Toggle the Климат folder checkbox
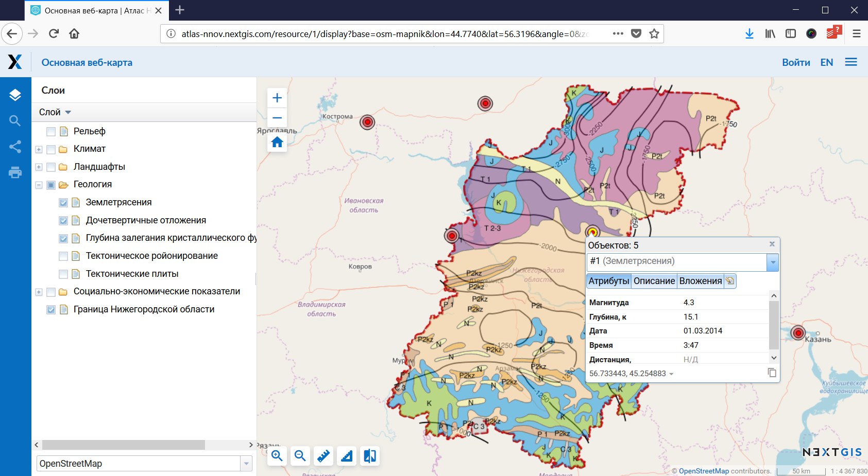The image size is (868, 476). click(51, 149)
